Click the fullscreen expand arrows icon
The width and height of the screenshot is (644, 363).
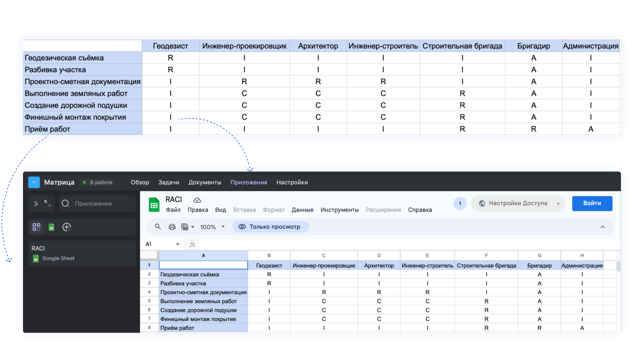(48, 203)
